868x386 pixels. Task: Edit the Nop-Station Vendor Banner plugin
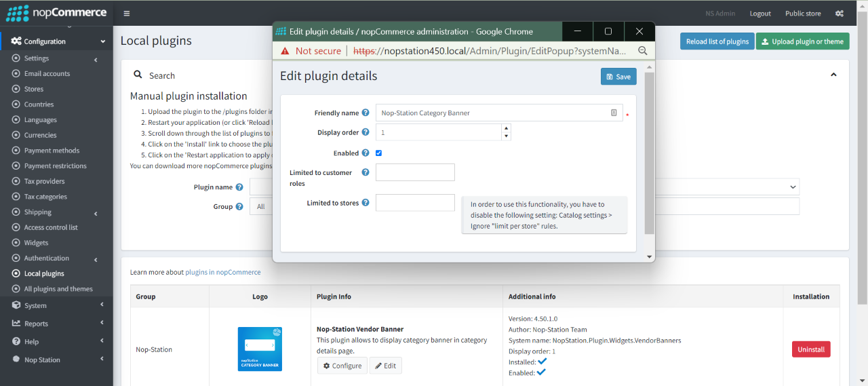(x=386, y=366)
